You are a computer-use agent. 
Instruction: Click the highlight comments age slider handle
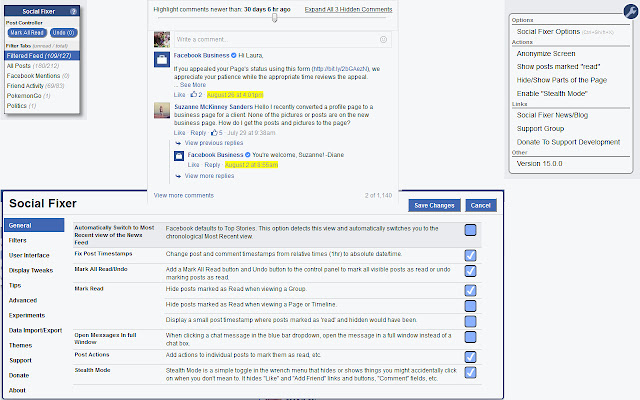(x=275, y=18)
